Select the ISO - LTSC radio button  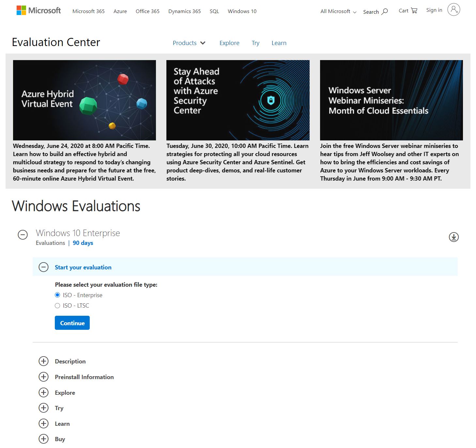[x=57, y=306]
